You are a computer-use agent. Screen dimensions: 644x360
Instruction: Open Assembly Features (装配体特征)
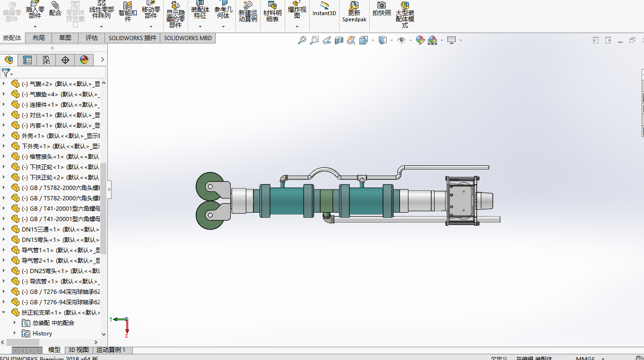200,10
